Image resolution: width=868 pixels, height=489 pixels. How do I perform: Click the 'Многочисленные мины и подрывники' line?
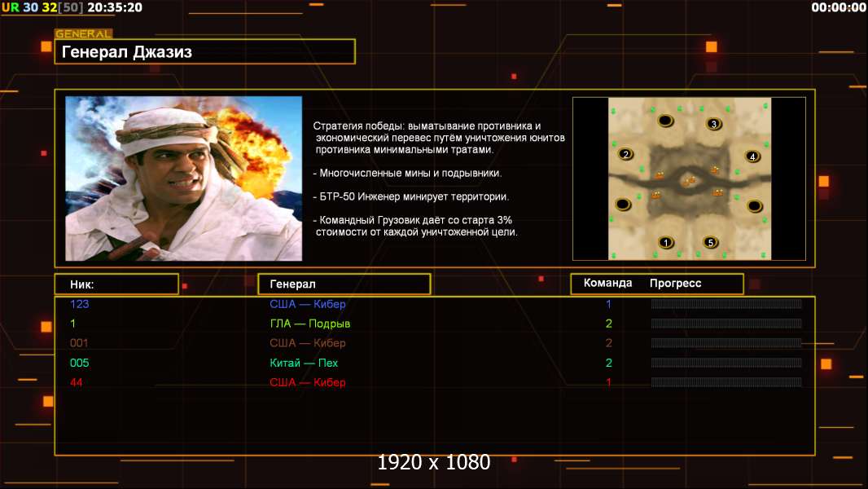tap(407, 174)
